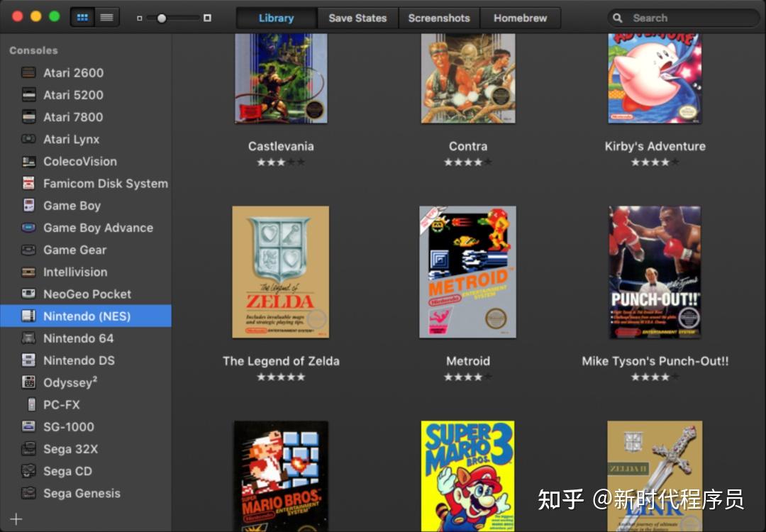
Task: Click the Kirby's Adventure title text
Action: (x=655, y=146)
